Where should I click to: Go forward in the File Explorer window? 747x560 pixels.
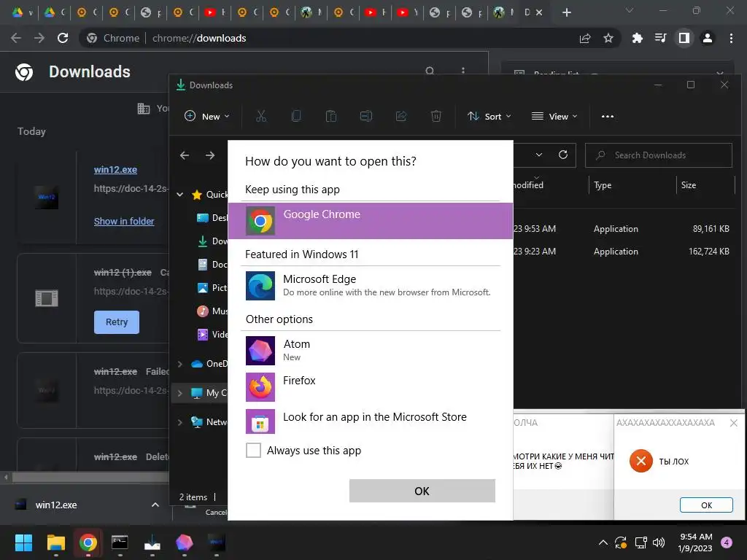point(210,155)
